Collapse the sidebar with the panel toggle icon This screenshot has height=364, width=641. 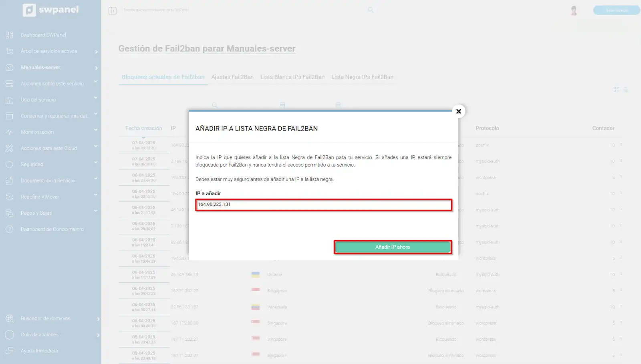pyautogui.click(x=113, y=10)
